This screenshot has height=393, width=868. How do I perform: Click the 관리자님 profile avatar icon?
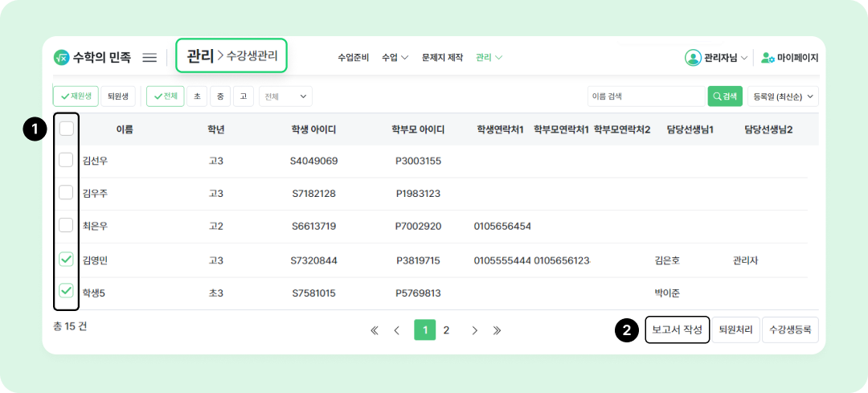(x=693, y=58)
